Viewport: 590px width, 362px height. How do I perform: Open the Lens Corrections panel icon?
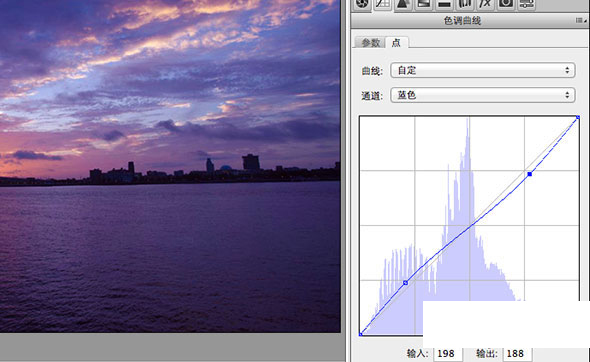pos(465,4)
